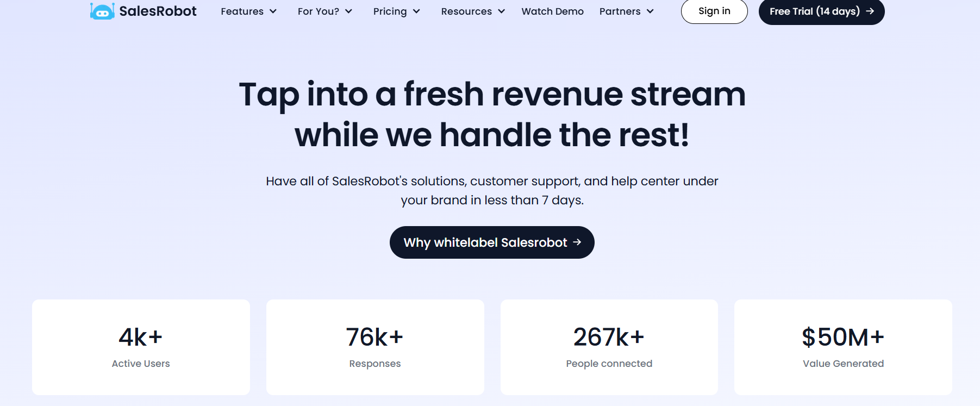Click the chevron next to For You?
980x406 pixels.
(x=349, y=11)
